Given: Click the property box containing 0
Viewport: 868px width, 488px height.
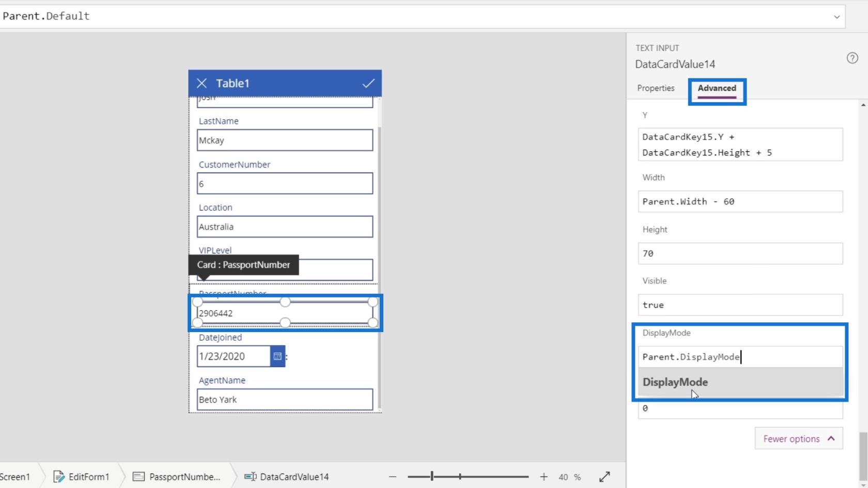Looking at the screenshot, I should click(740, 408).
